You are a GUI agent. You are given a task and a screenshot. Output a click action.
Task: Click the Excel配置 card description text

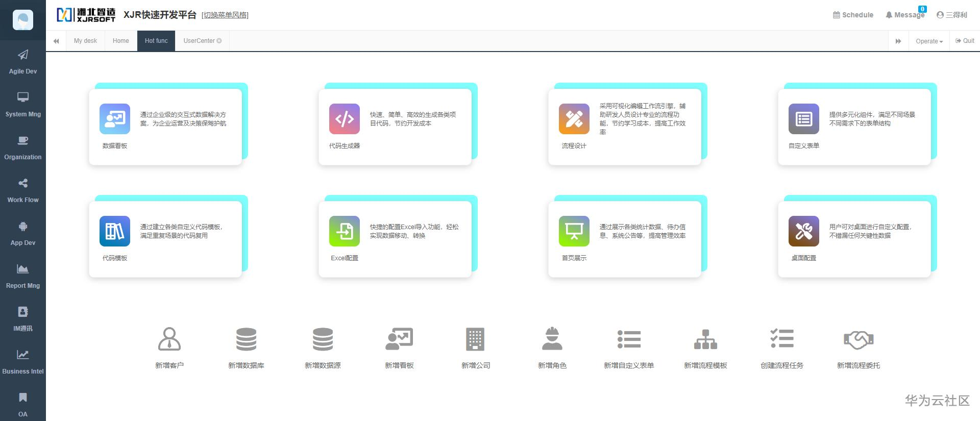pyautogui.click(x=414, y=231)
